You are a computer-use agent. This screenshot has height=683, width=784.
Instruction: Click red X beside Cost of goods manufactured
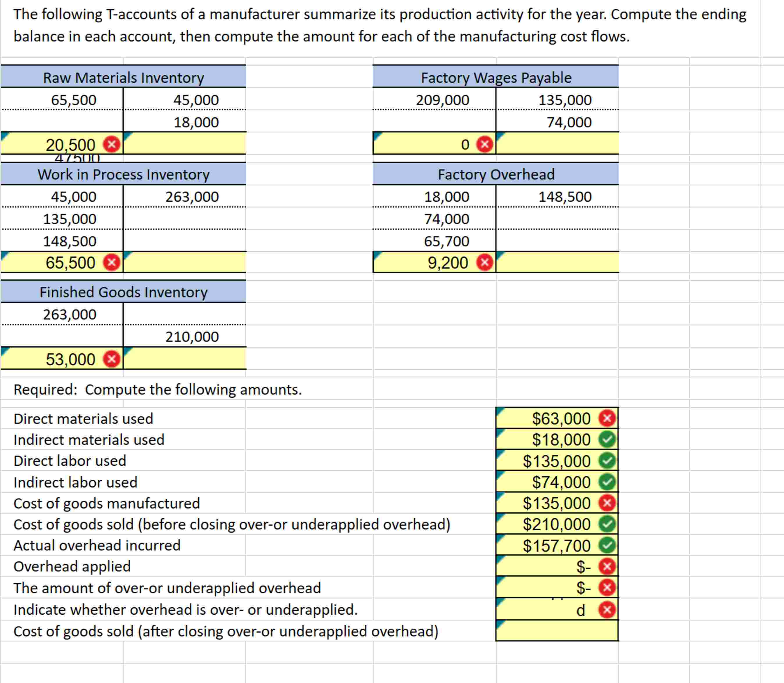tap(607, 503)
